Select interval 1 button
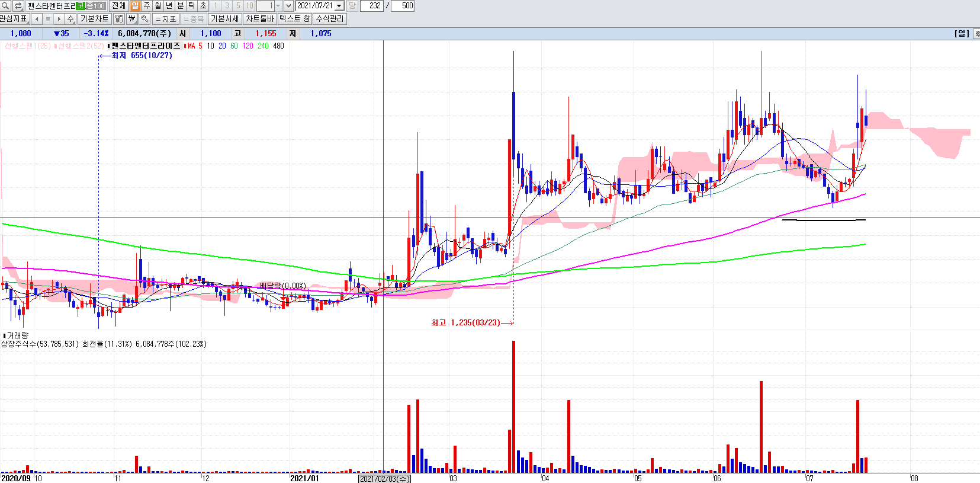Screen dimensions: 980x483 tap(216, 6)
